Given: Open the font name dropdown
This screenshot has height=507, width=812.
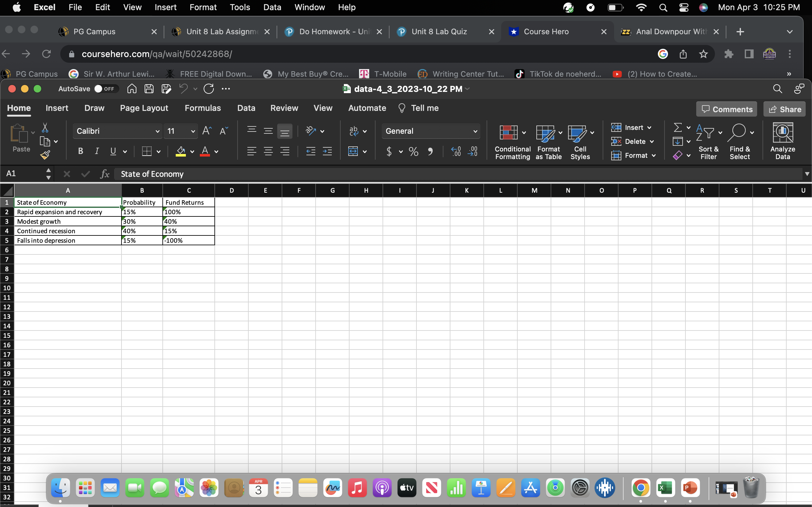Looking at the screenshot, I should pos(158,131).
